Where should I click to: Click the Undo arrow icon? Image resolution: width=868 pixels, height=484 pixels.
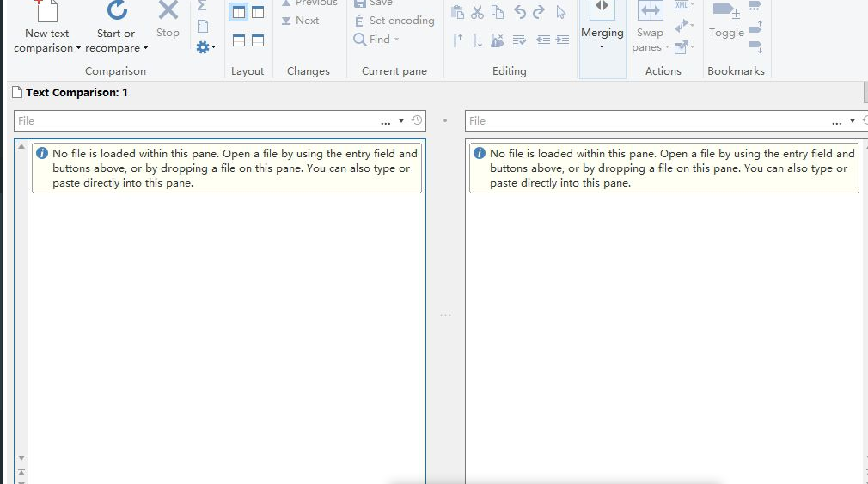[519, 12]
